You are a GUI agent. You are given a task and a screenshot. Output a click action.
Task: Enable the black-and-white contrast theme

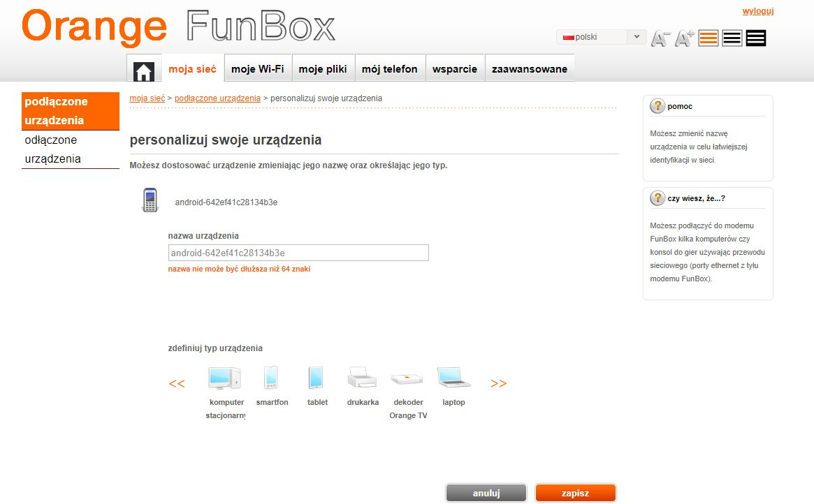pos(732,38)
